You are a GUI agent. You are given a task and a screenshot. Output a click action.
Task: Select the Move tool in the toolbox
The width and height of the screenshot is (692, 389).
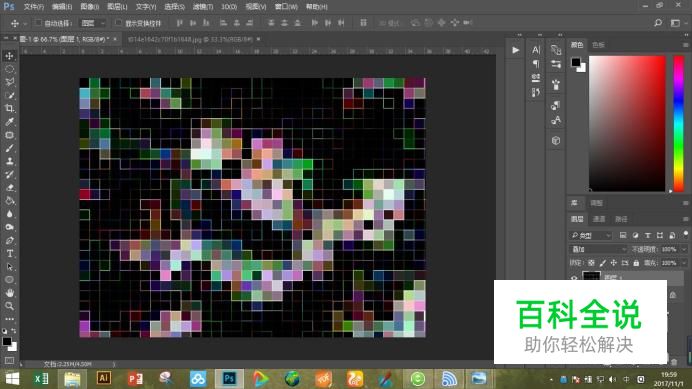9,56
